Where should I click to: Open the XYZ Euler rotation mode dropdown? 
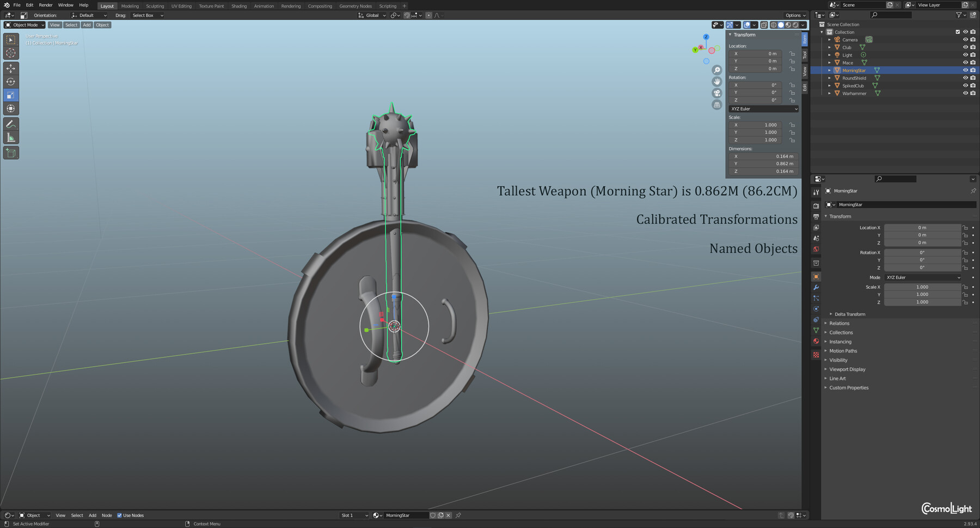click(763, 108)
